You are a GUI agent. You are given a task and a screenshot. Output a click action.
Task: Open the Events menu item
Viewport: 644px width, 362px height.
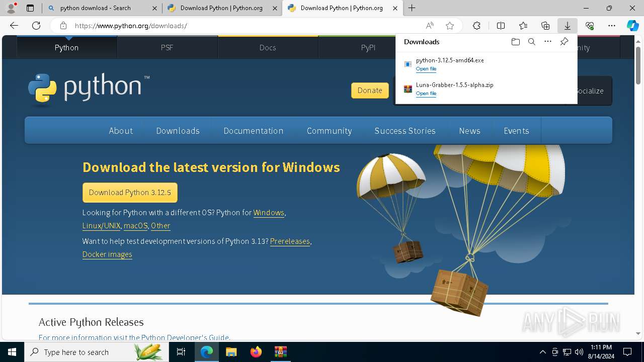click(x=516, y=131)
